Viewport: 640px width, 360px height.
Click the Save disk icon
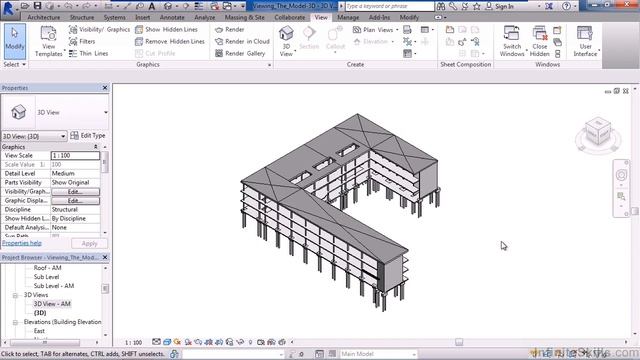pyautogui.click(x=37, y=6)
